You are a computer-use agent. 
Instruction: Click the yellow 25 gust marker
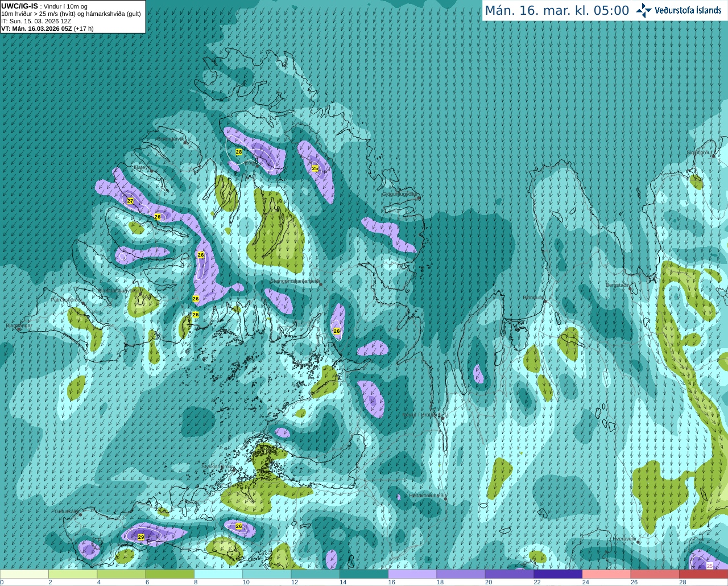coord(315,168)
